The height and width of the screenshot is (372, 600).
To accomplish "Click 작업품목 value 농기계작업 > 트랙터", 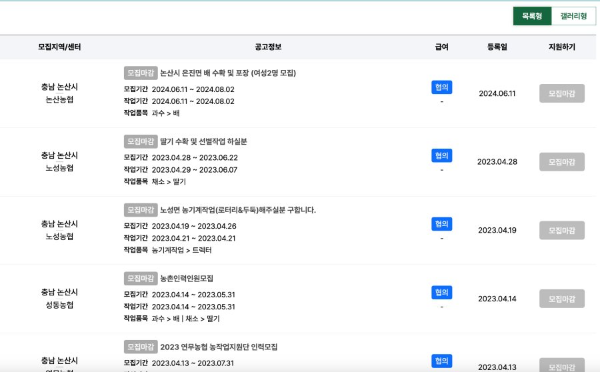I will tap(181, 250).
